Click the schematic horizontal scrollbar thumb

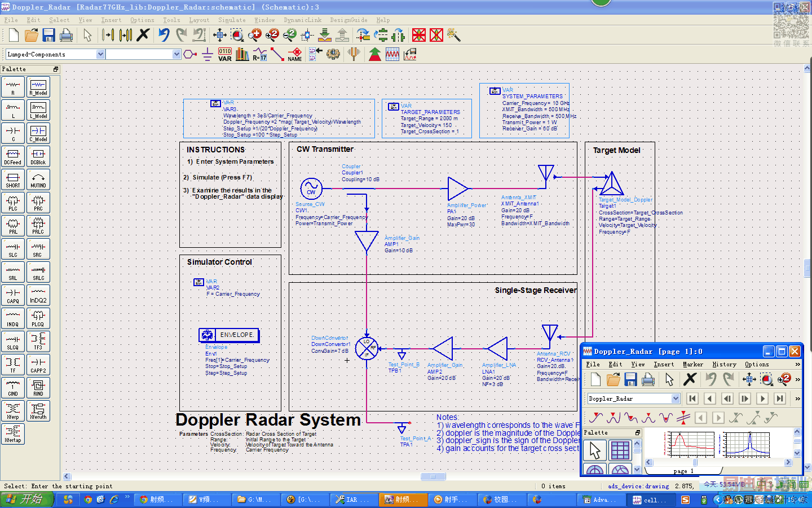pos(433,476)
